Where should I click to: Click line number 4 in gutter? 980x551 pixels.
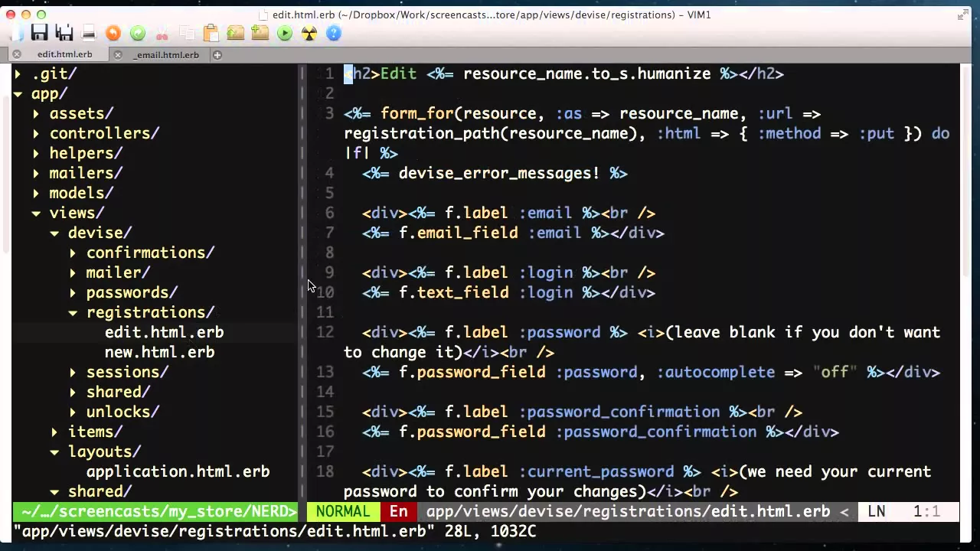coord(329,173)
